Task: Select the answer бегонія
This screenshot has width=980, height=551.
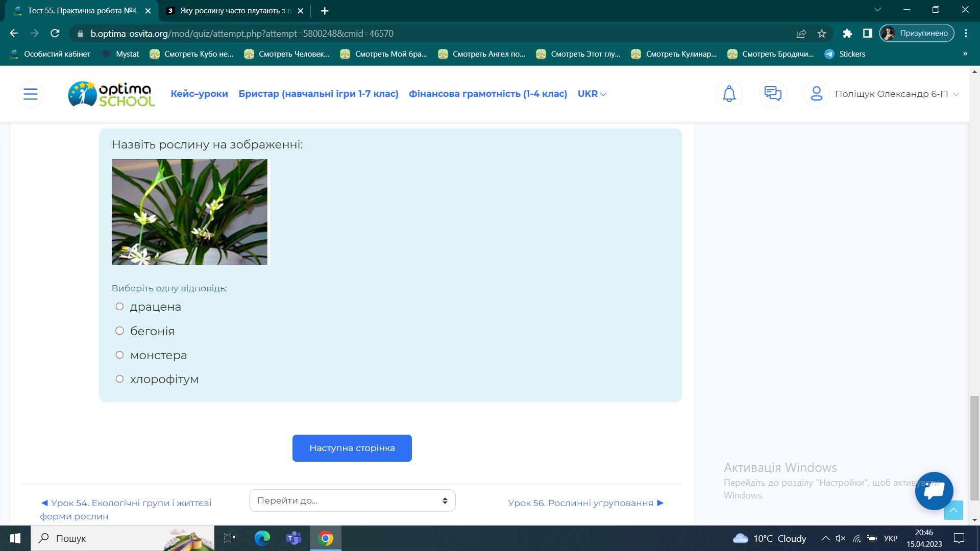Action: [119, 331]
